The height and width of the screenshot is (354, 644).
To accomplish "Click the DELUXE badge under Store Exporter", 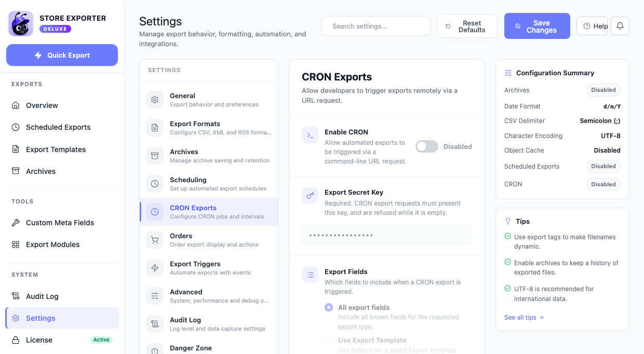I will [x=55, y=29].
